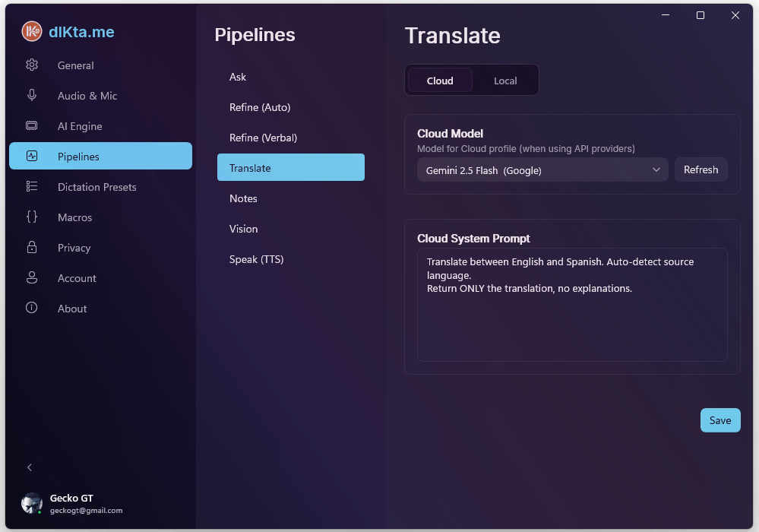759x532 pixels.
Task: Collapse the sidebar with left chevron
Action: [x=30, y=467]
